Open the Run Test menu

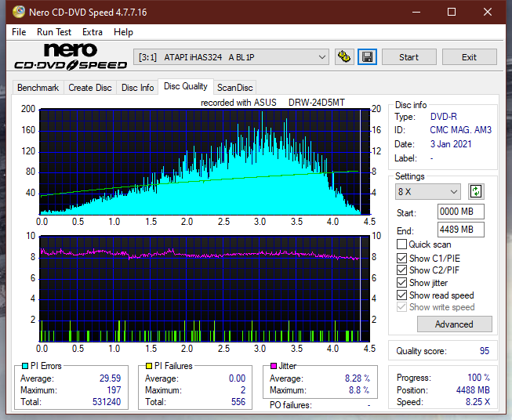coord(54,32)
